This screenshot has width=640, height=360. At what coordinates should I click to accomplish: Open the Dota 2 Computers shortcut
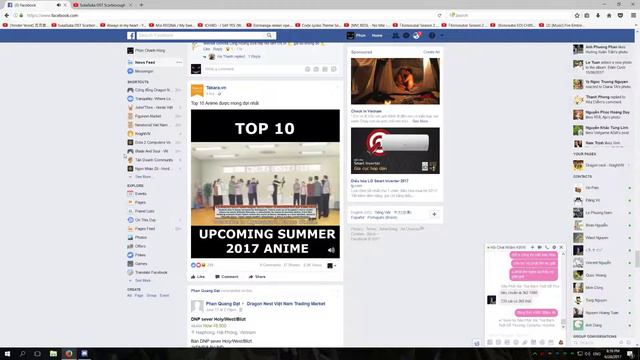pos(152,142)
